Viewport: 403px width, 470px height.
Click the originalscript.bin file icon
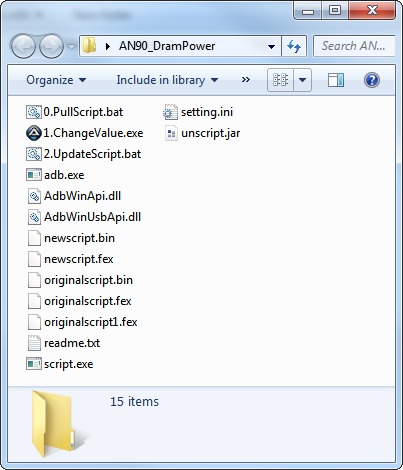(x=34, y=280)
